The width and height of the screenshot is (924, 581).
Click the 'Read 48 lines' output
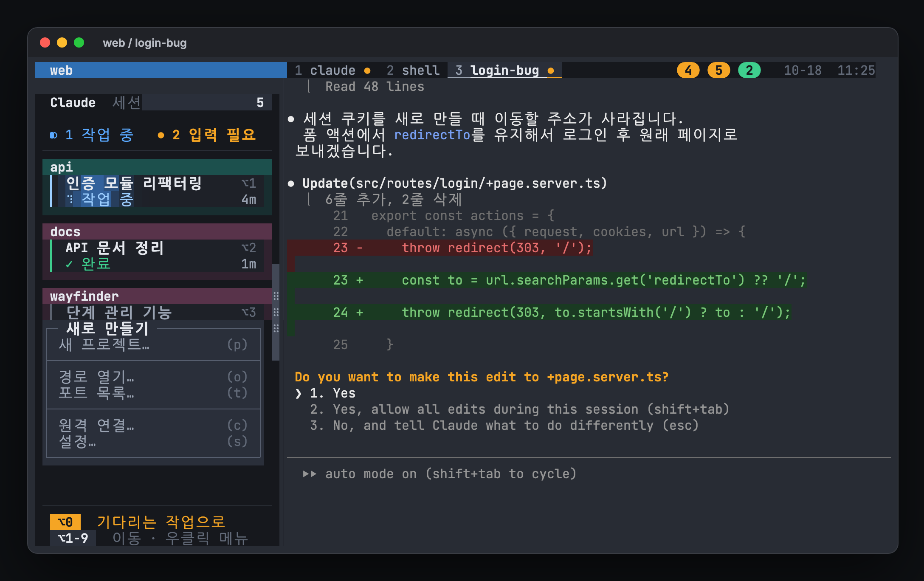[x=375, y=87]
